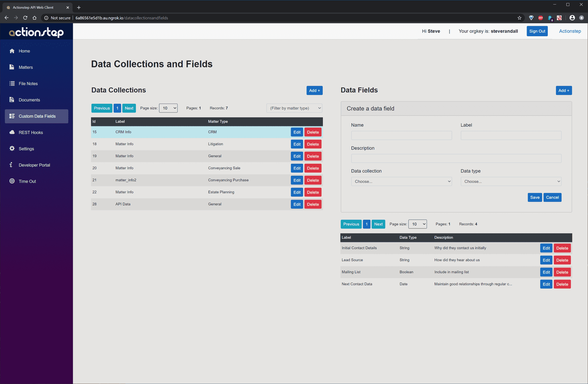Follow the Actionstep link top right

tap(570, 31)
